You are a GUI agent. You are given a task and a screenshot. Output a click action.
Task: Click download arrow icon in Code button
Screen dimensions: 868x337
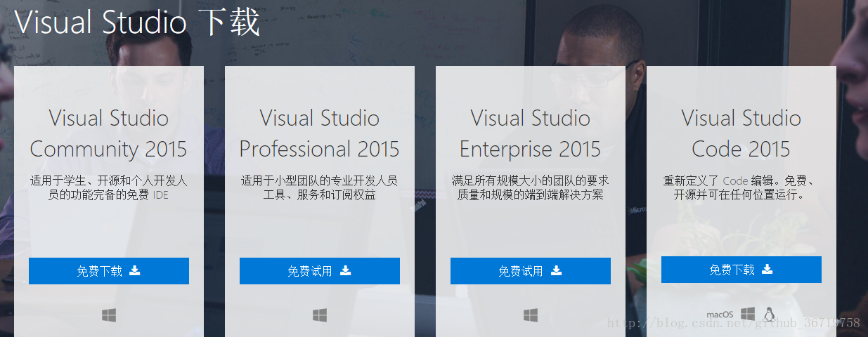pos(767,269)
